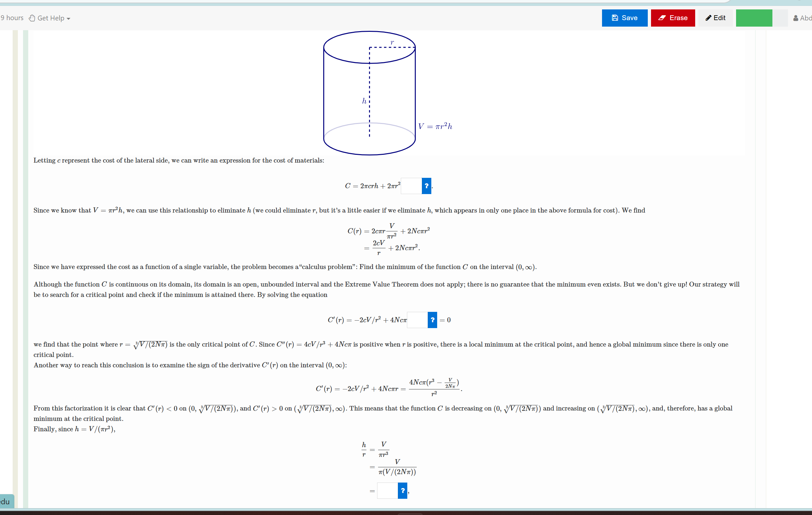Viewport: 812px width, 515px height.
Task: Click the final answer input box at the bottom
Action: 387,491
